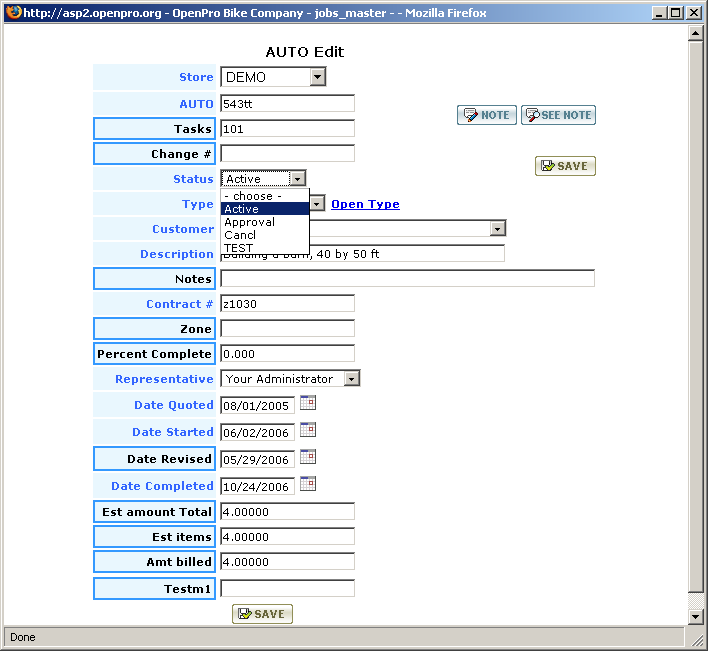Click the vertical scrollbar down arrow
This screenshot has width=708, height=651.
696,617
